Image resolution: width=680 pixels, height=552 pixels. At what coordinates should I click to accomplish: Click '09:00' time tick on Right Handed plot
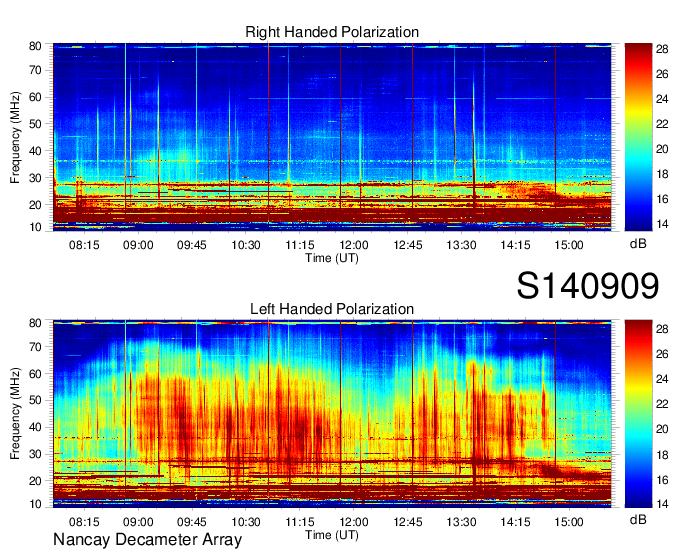(138, 245)
